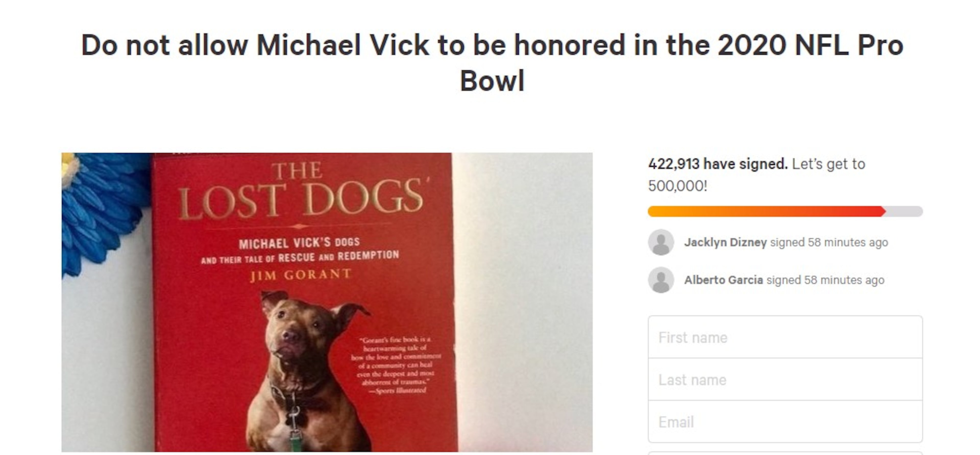Click Alberto Garcia's avatar icon

click(661, 280)
